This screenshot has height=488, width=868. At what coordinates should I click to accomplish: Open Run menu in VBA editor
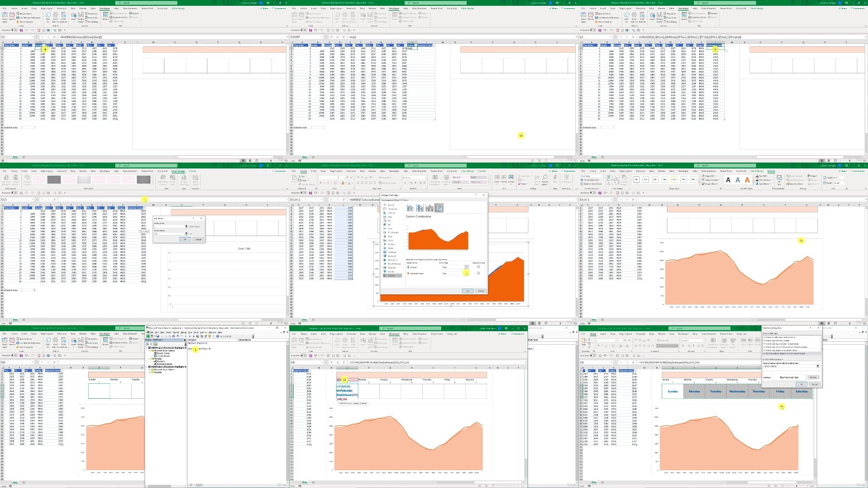click(x=190, y=333)
